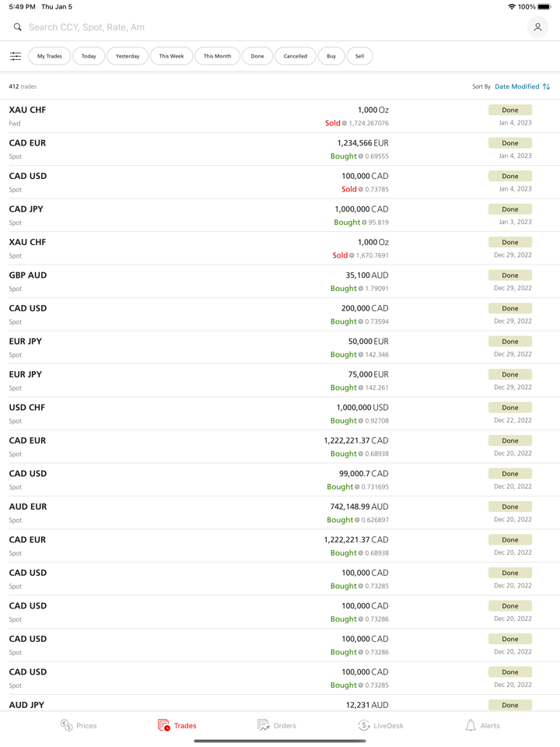Select the Today filter button
This screenshot has width=560, height=747.
88,56
